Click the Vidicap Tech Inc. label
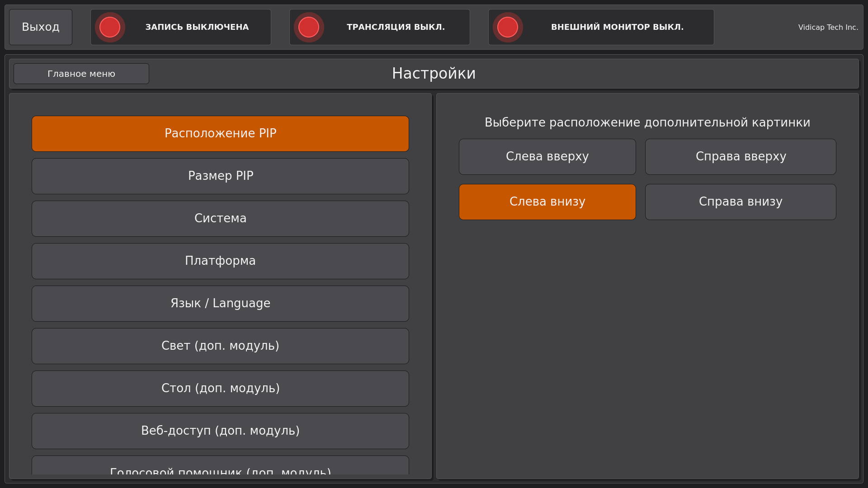868x488 pixels. (828, 27)
